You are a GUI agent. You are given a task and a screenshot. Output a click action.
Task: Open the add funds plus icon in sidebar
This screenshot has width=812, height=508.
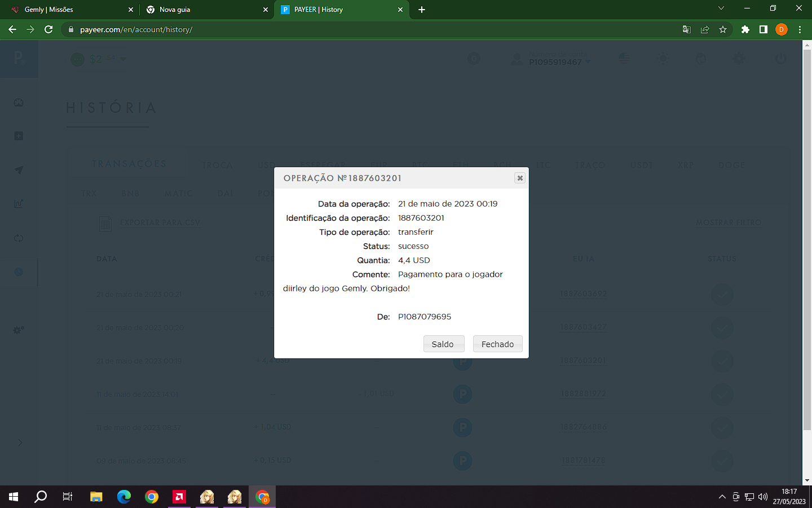[x=19, y=136]
